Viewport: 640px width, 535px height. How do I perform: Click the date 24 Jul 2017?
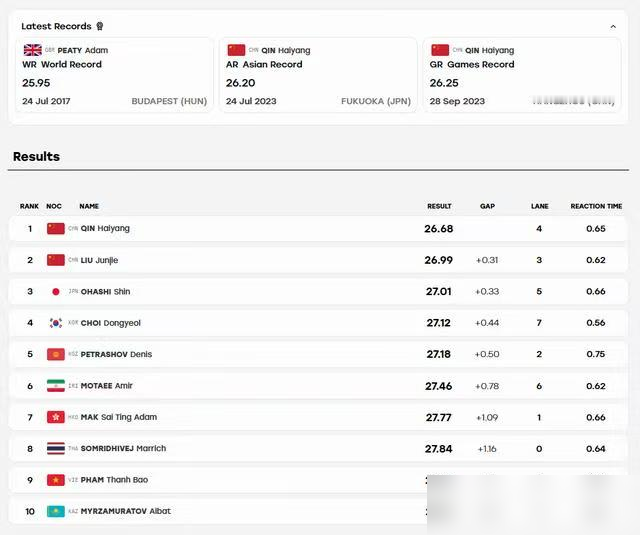pyautogui.click(x=46, y=101)
